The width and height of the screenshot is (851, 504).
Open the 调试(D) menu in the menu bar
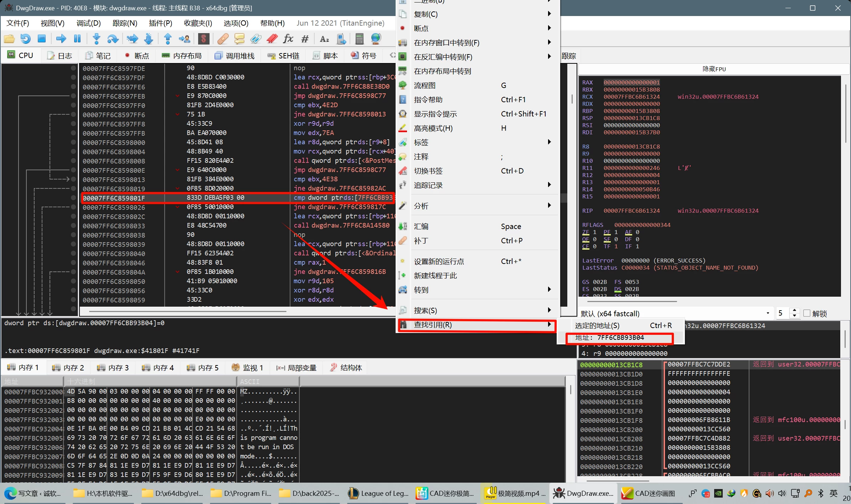(88, 23)
